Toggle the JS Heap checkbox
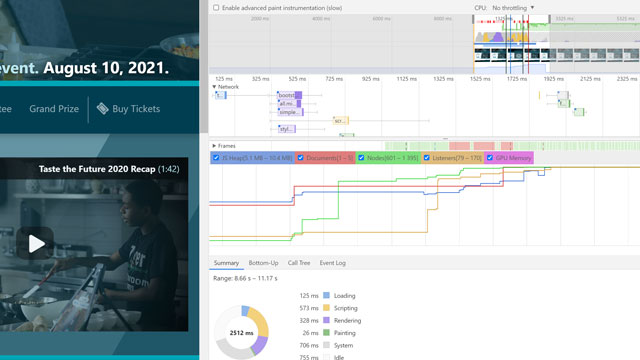640x360 pixels. (x=216, y=158)
